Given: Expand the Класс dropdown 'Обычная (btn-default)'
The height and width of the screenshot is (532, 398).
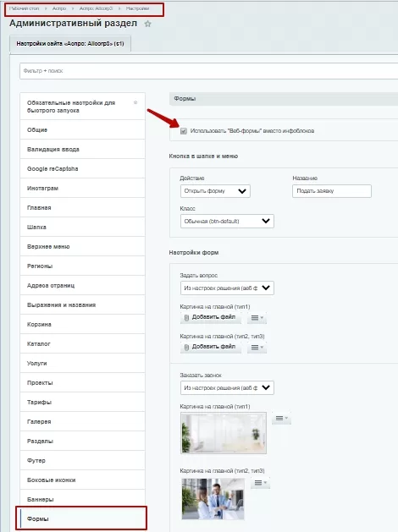Looking at the screenshot, I should click(227, 222).
